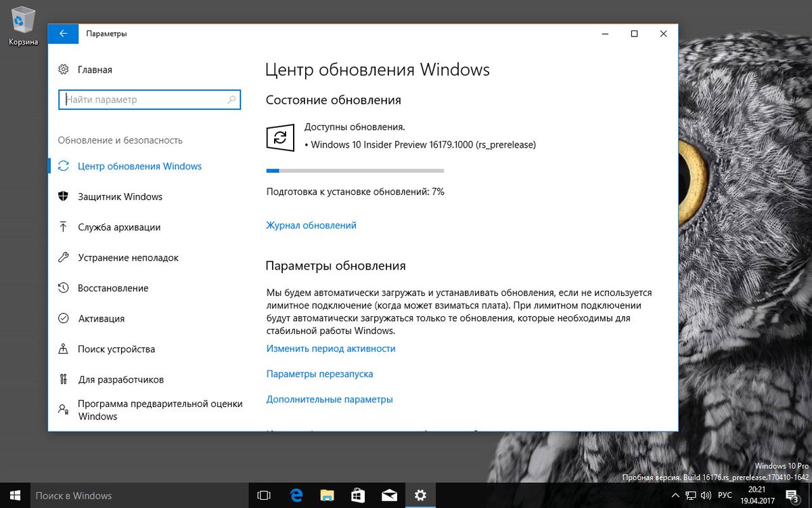Screen dimensions: 812x508
Task: Go back using the Settings back arrow
Action: click(x=63, y=33)
